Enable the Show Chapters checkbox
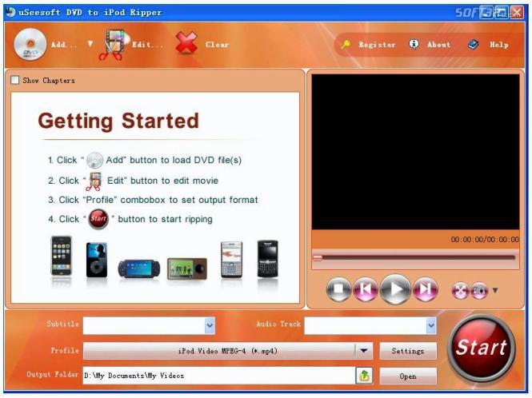 [x=15, y=80]
